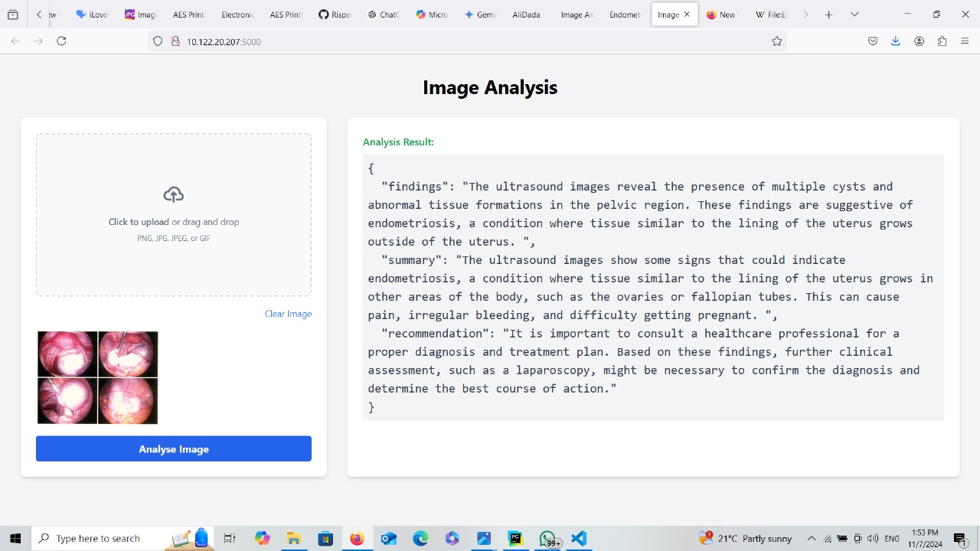Open the Photos app from the taskbar
The width and height of the screenshot is (980, 551).
point(484,539)
